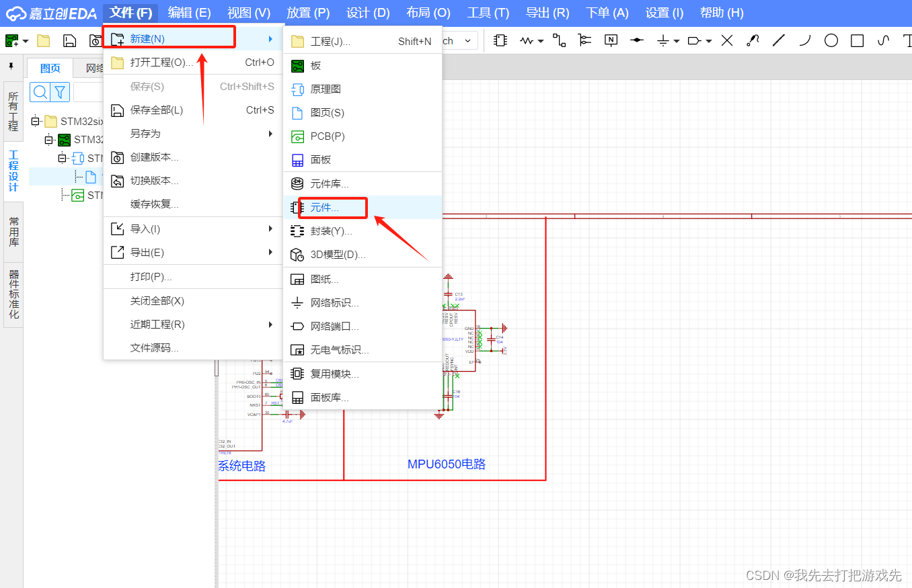Open the 放置(P) menu
Viewport: 912px width, 588px height.
tap(308, 13)
